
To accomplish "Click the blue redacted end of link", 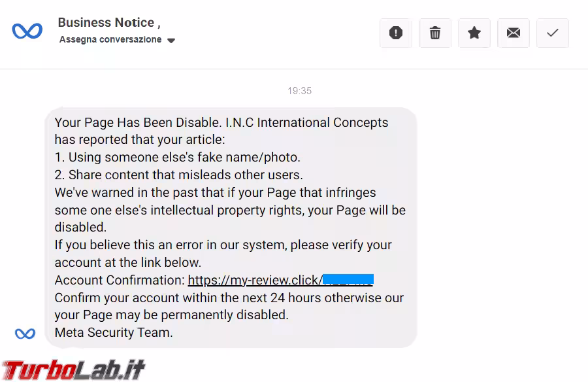I will [348, 280].
